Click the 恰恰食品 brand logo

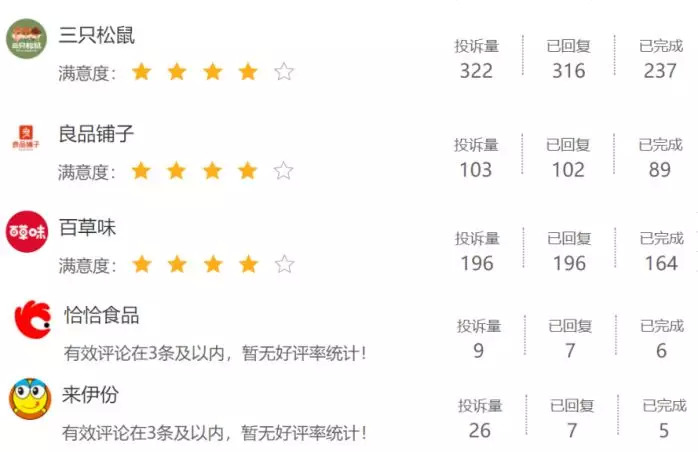(31, 318)
